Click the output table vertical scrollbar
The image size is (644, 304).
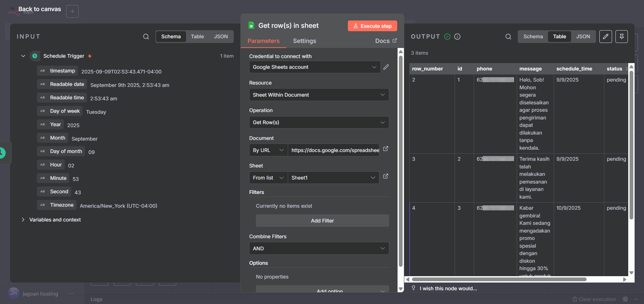631,144
